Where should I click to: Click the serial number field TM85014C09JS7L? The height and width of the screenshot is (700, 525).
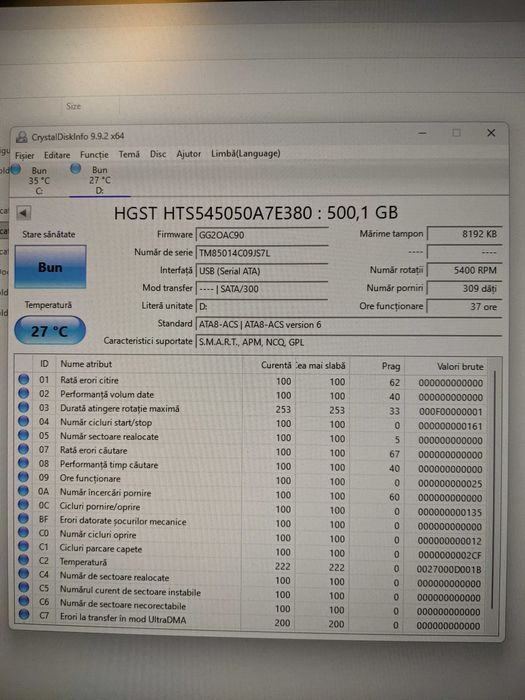[x=262, y=253]
